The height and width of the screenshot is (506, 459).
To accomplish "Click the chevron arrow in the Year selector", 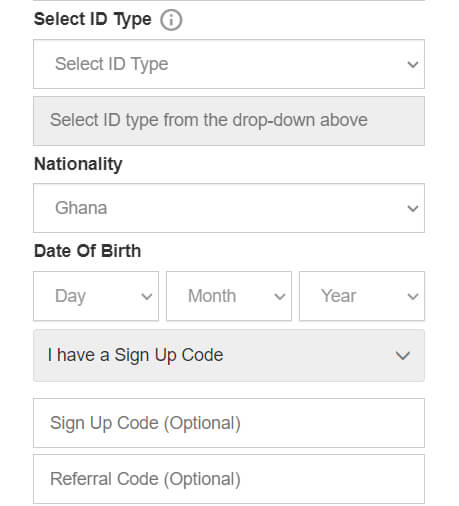I will pos(413,296).
